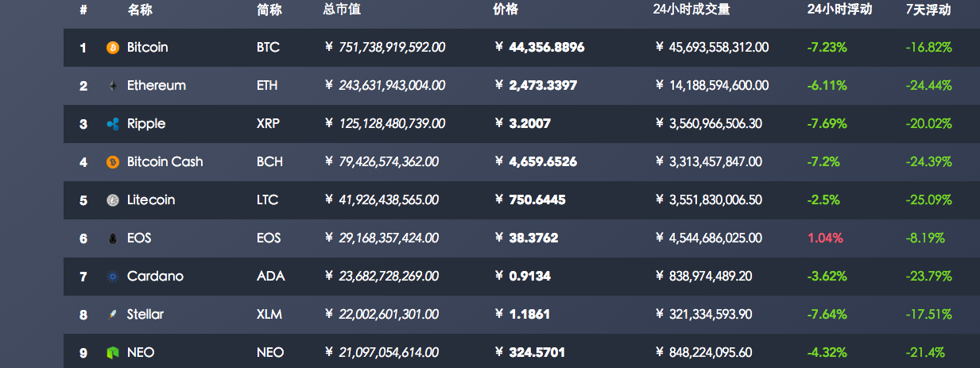
Task: Sort by the 简称 column header
Action: (x=269, y=10)
